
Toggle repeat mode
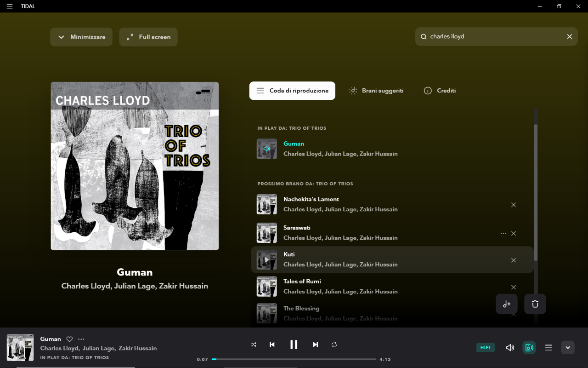pyautogui.click(x=334, y=345)
